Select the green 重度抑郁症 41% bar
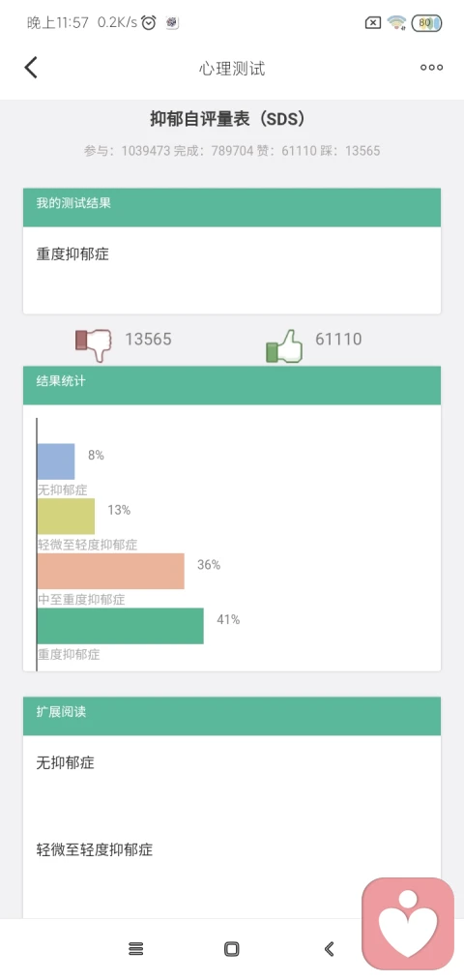The image size is (464, 980). point(121,626)
